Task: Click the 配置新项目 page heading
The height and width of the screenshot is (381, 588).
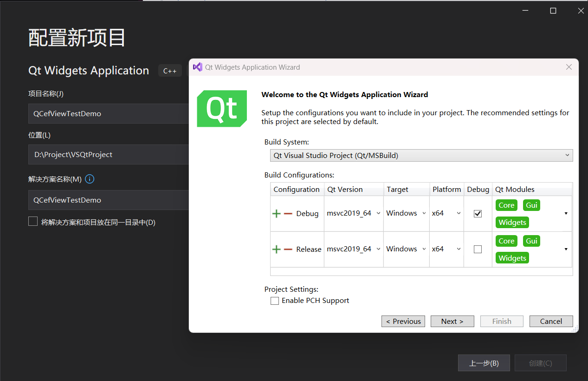Action: click(x=77, y=38)
